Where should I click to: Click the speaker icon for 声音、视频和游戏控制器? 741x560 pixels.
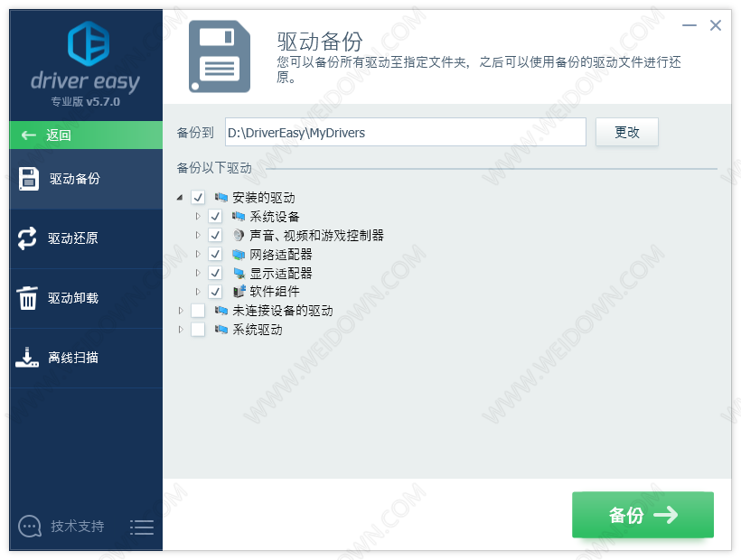[x=239, y=235]
